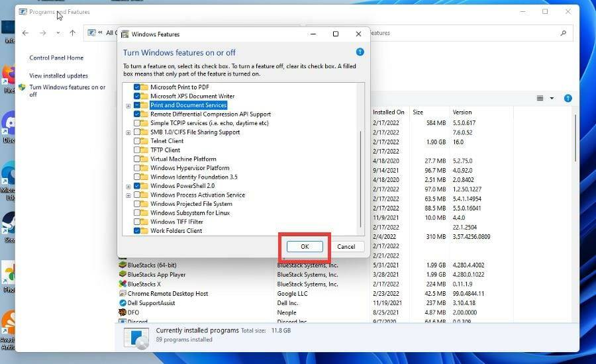Select Dell Inc. publisher cell
This screenshot has width=596, height=364.
[287, 303]
